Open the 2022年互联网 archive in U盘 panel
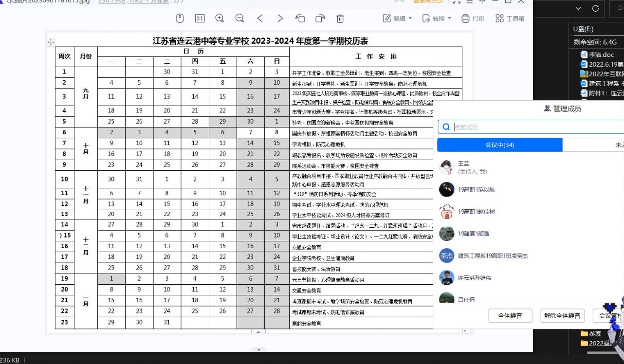 [602, 74]
